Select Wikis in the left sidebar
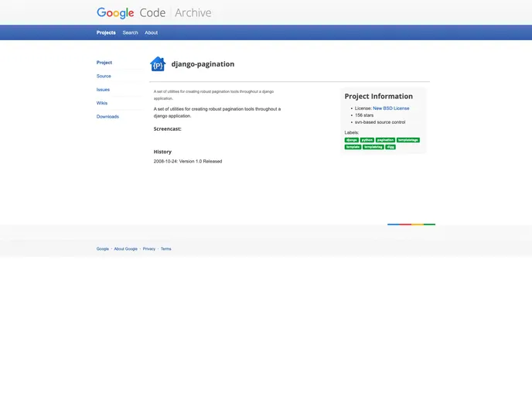Screen dimensions: 532x396 click(x=102, y=103)
